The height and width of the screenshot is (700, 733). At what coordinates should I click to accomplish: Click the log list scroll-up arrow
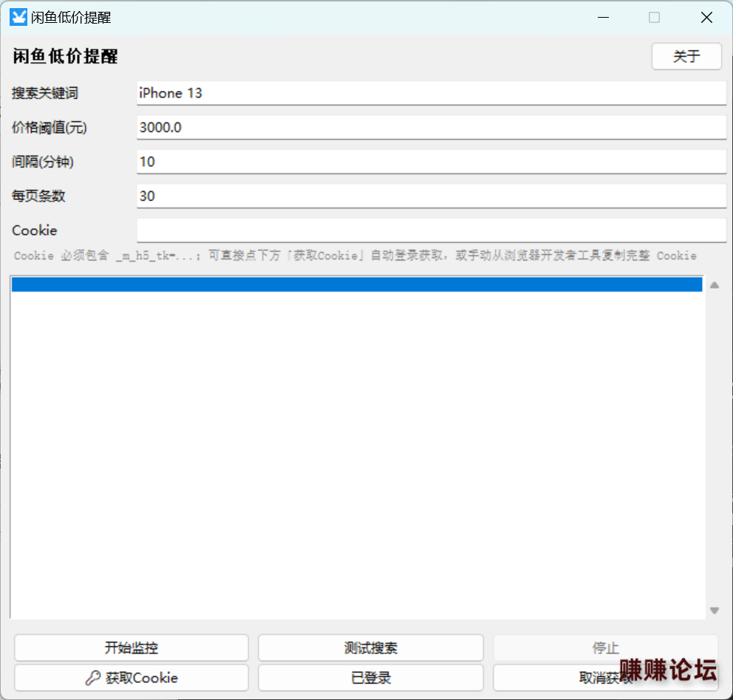715,285
